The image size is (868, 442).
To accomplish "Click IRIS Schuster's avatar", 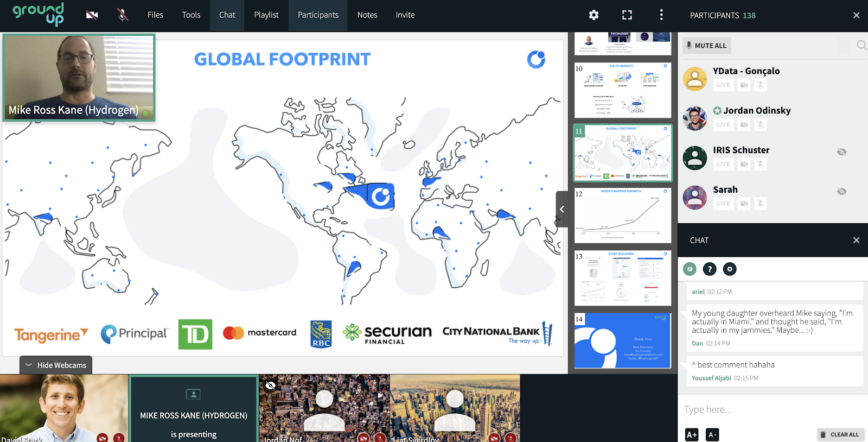I will 695,159.
